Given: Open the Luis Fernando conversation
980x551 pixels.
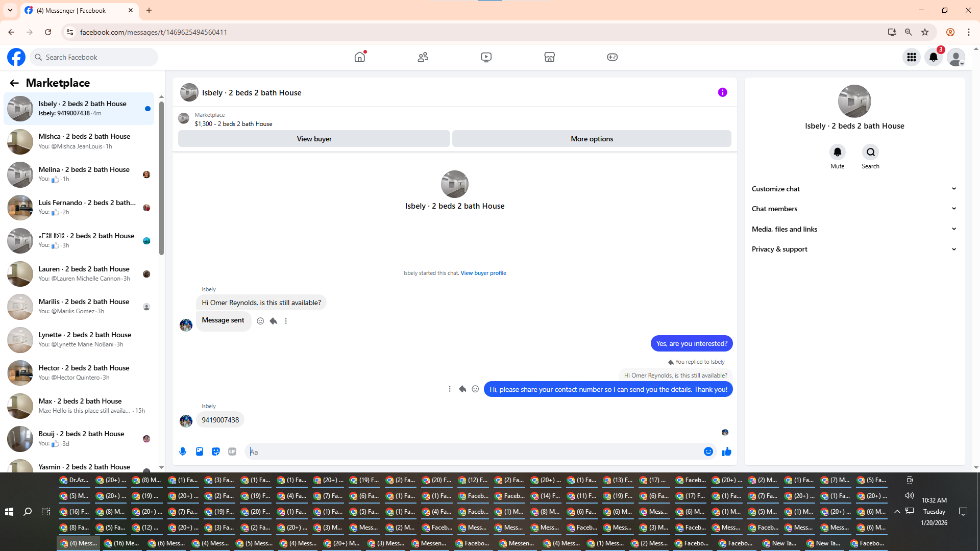Looking at the screenshot, I should 79,208.
